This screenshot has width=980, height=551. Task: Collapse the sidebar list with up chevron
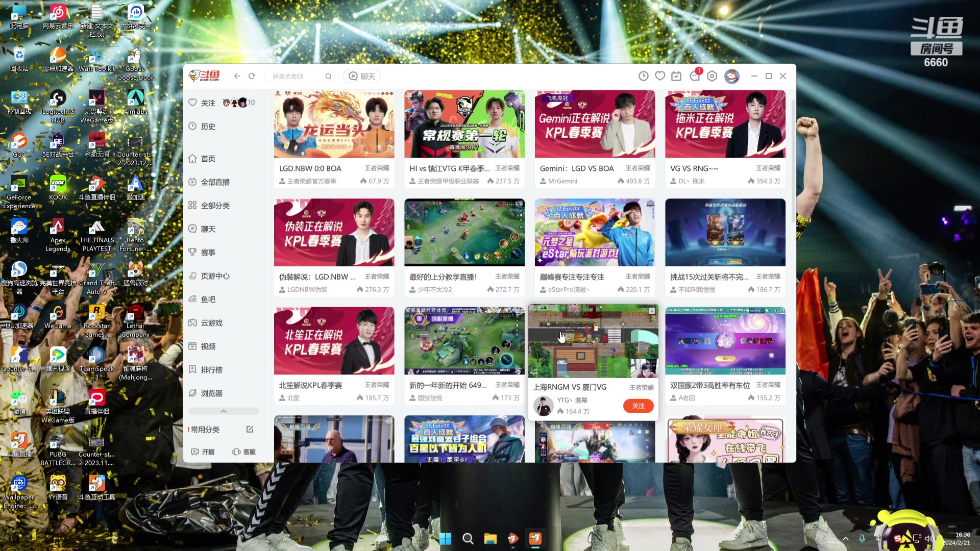224,411
